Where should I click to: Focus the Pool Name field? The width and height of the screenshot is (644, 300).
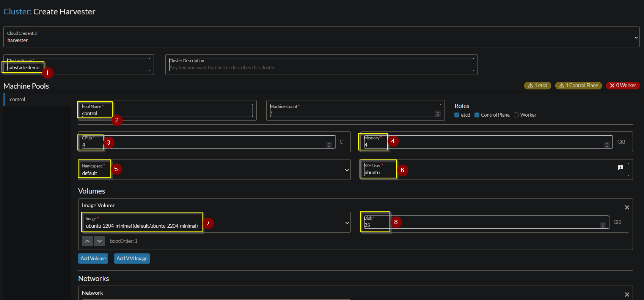click(x=167, y=110)
